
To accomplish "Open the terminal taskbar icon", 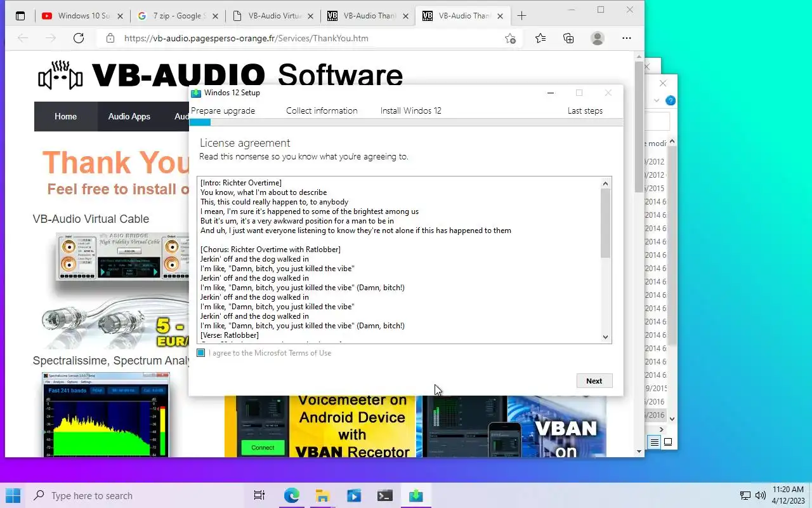I will pyautogui.click(x=384, y=495).
